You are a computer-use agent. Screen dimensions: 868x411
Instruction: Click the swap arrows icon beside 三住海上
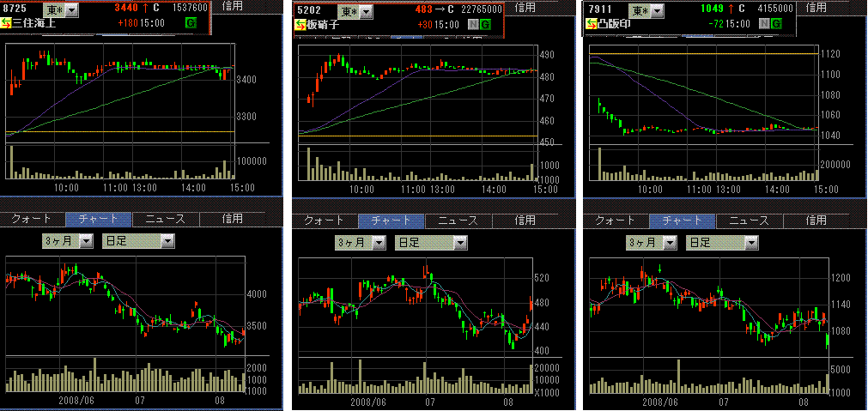tap(7, 23)
